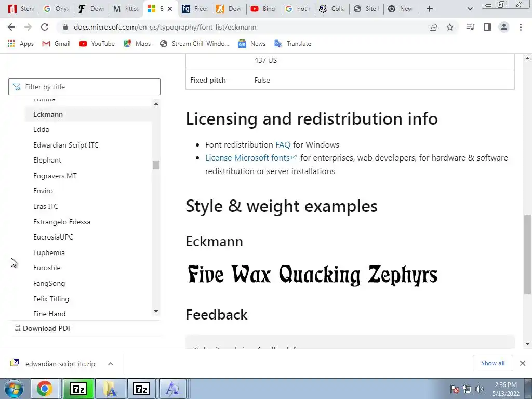Reload the current page
Screen dimensions: 532x399
pos(45,27)
